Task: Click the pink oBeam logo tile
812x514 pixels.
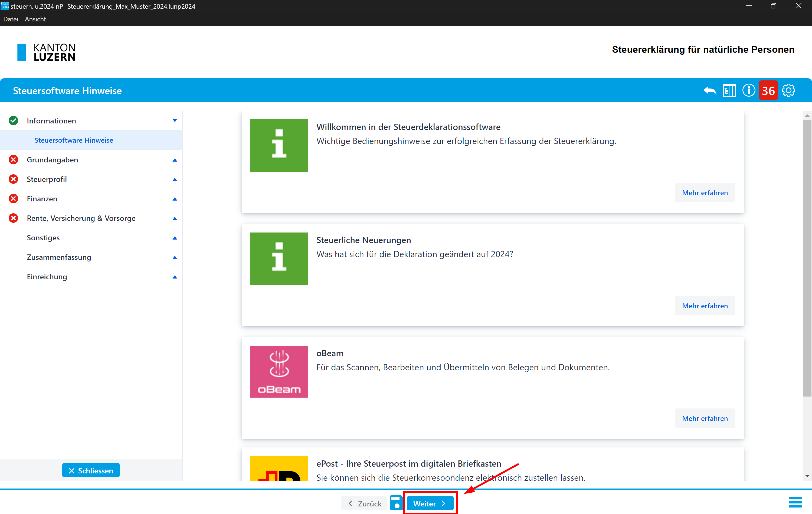Action: (x=279, y=372)
